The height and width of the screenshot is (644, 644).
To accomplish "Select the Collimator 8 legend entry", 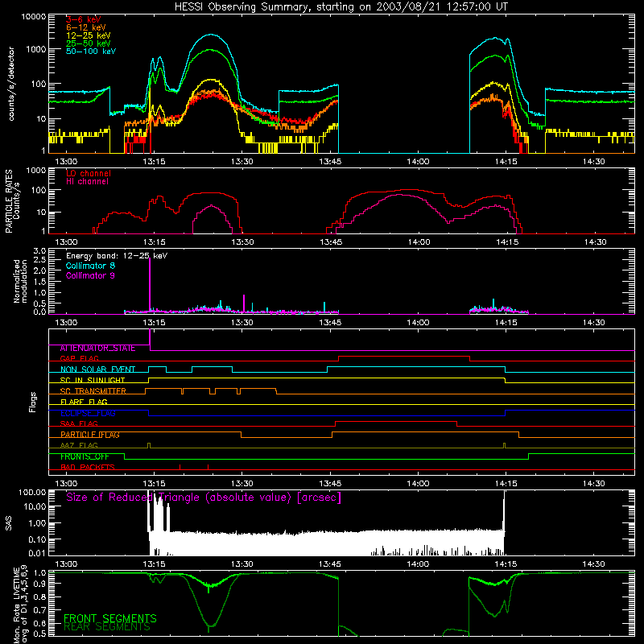I will [90, 266].
